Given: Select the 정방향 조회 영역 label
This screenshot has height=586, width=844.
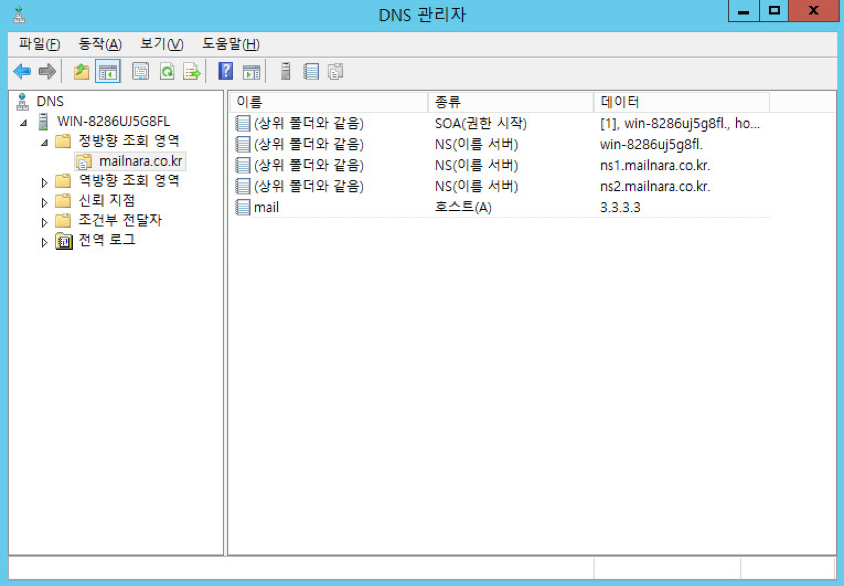Looking at the screenshot, I should [129, 141].
